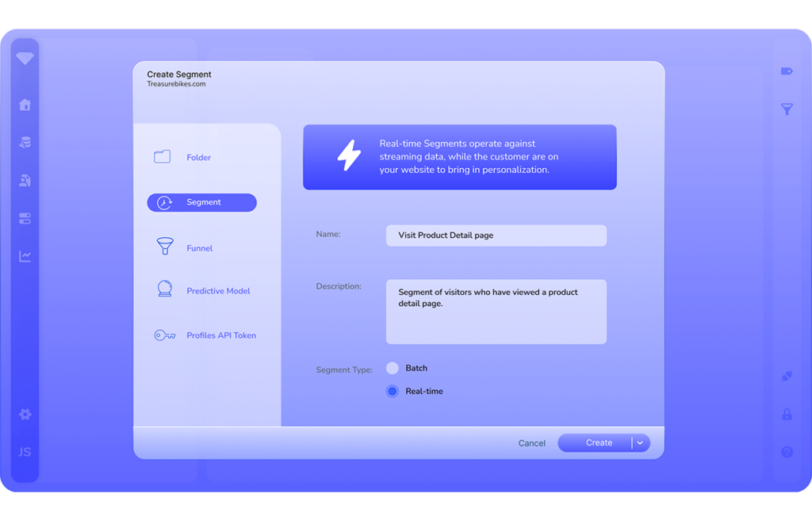
Task: Open the database stack icon in sidebar
Action: click(25, 143)
